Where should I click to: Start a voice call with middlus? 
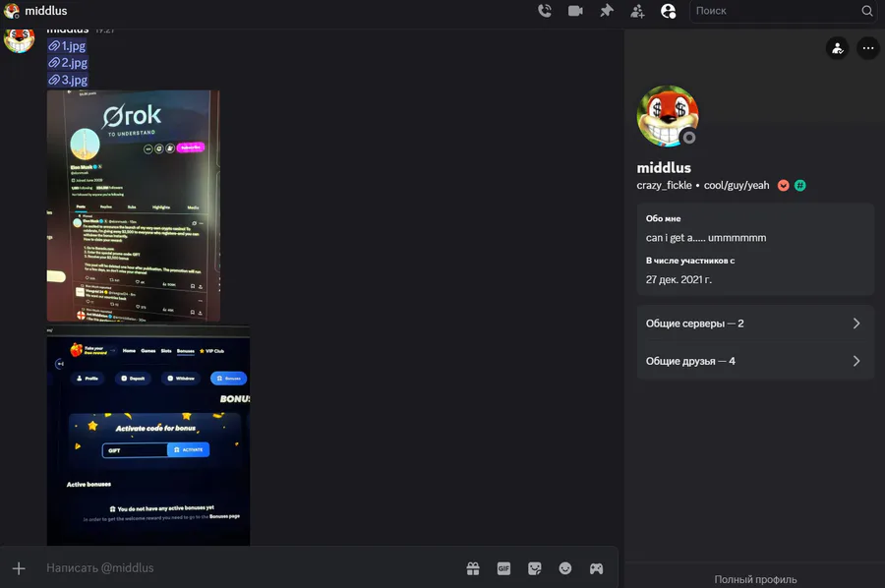click(545, 11)
